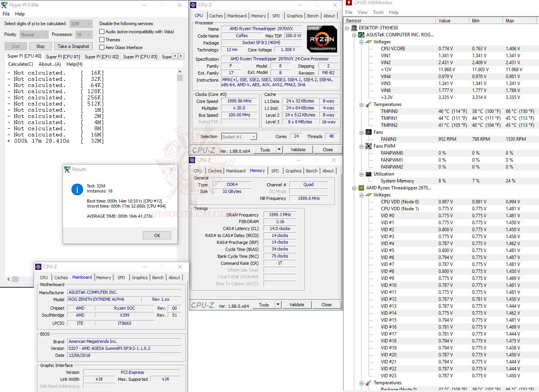Click the Voltages icon under ASUSTeK node
This screenshot has height=392, width=539.
(x=369, y=42)
